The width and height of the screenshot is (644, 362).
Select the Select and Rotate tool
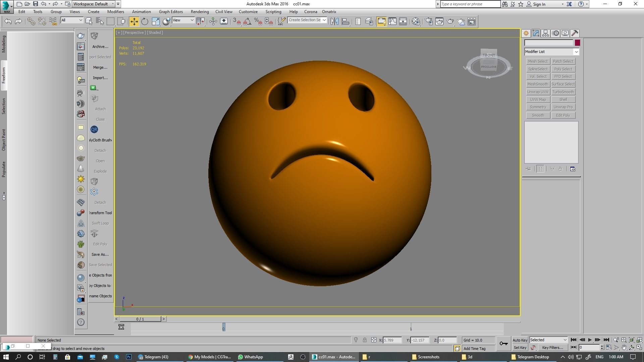pyautogui.click(x=145, y=21)
